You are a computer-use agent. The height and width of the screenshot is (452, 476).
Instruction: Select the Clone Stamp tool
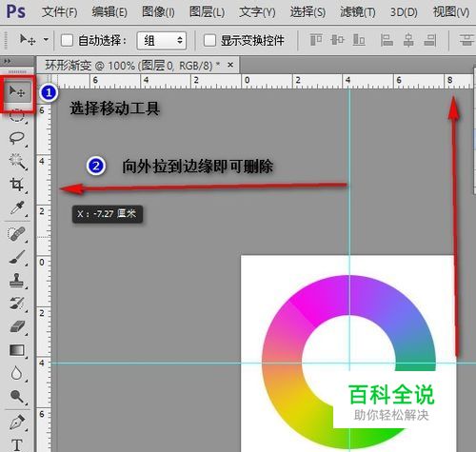[x=16, y=281]
